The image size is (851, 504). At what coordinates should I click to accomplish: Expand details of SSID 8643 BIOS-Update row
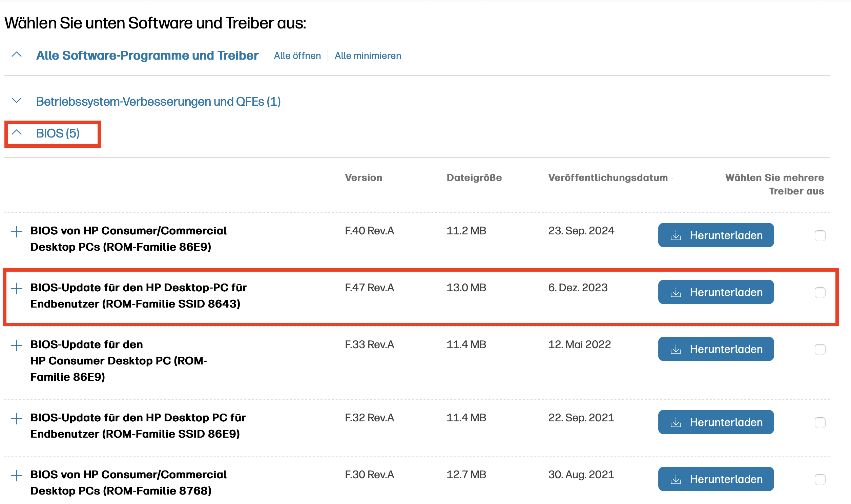click(16, 289)
